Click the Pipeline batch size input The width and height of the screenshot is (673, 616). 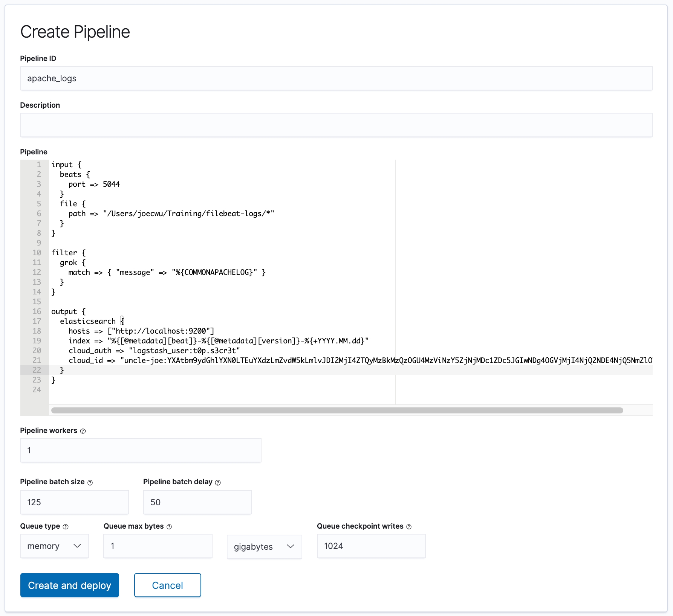point(74,502)
